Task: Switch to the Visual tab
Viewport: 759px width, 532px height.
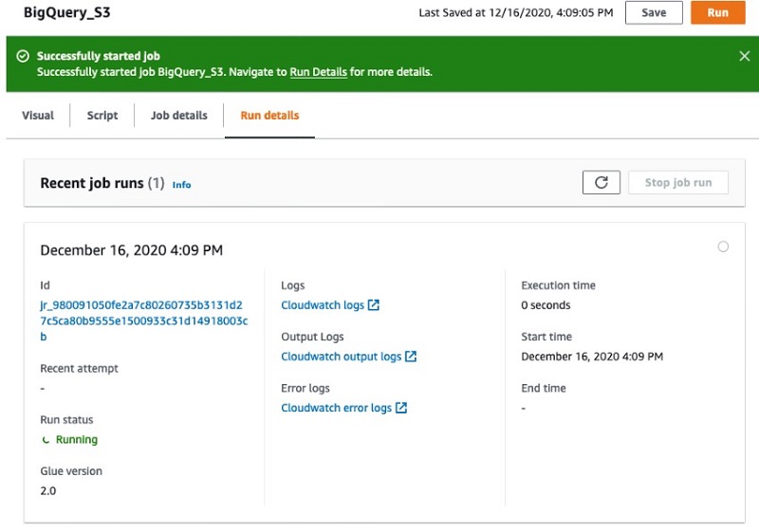Action: [38, 116]
